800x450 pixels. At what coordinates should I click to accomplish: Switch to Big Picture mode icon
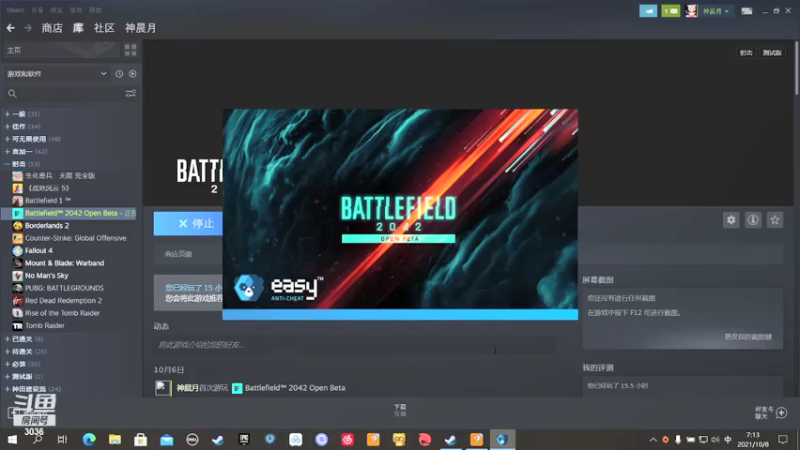click(x=747, y=11)
